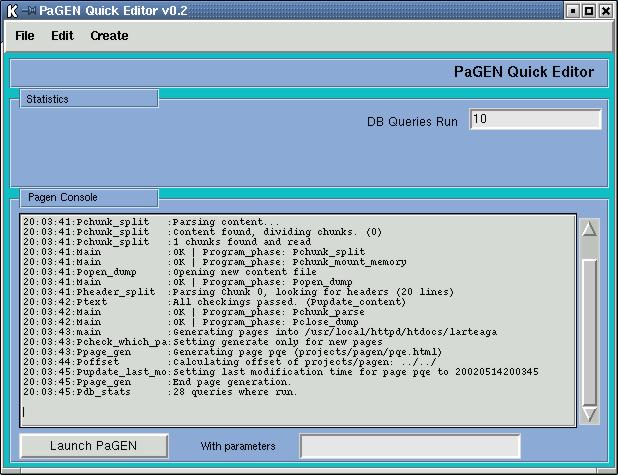Close the PaGEN Quick Editor window
618x475 pixels.
point(605,11)
